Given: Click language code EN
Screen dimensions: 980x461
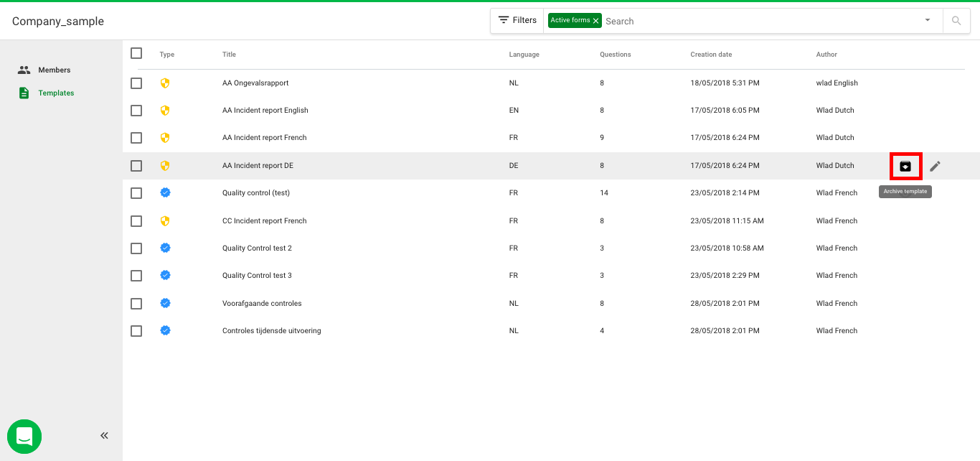Looking at the screenshot, I should (x=514, y=111).
